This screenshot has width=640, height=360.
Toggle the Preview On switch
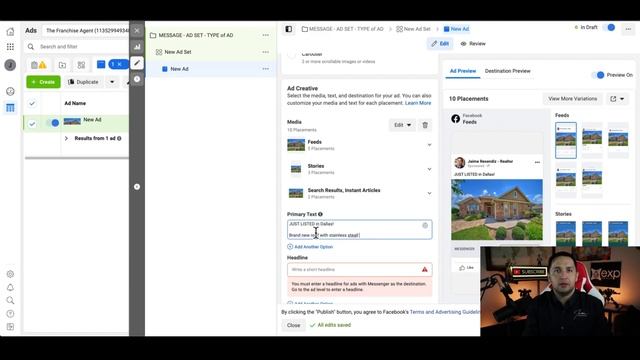(x=598, y=75)
